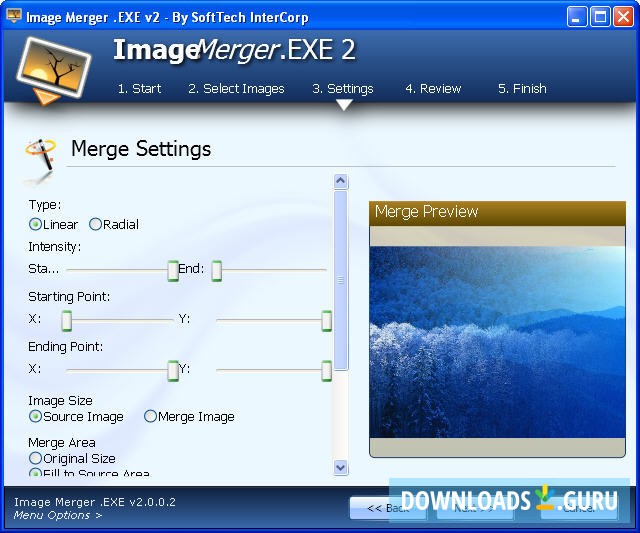640x533 pixels.
Task: Click the Ending Point X slider handle
Action: click(173, 371)
